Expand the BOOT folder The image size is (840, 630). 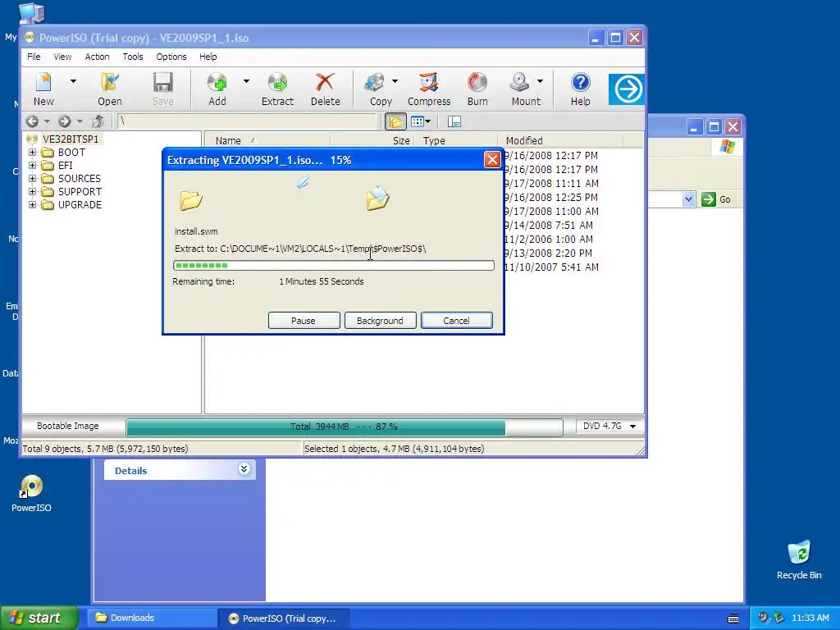tap(32, 152)
